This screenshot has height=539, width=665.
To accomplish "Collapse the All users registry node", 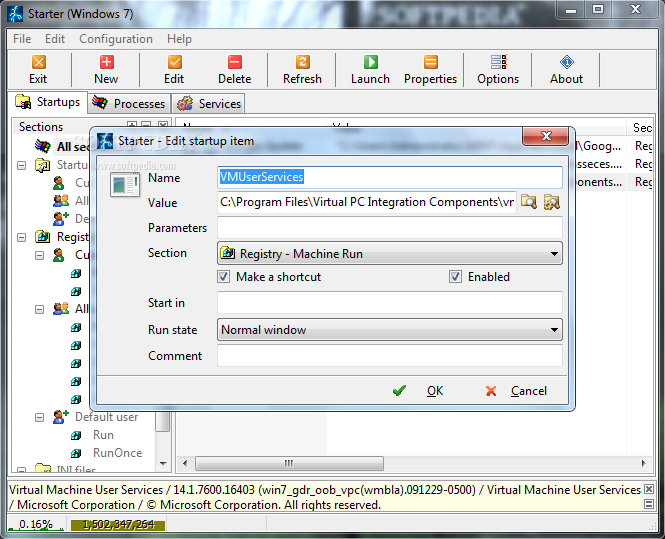I will (x=39, y=309).
